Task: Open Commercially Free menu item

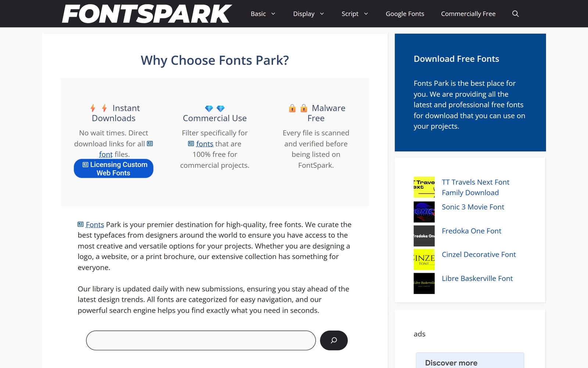Action: [x=468, y=14]
